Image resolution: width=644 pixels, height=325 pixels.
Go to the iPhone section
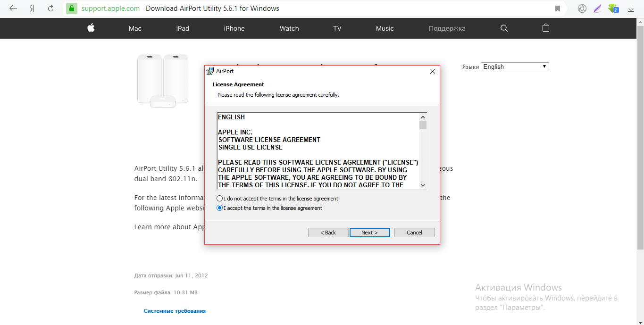click(234, 28)
